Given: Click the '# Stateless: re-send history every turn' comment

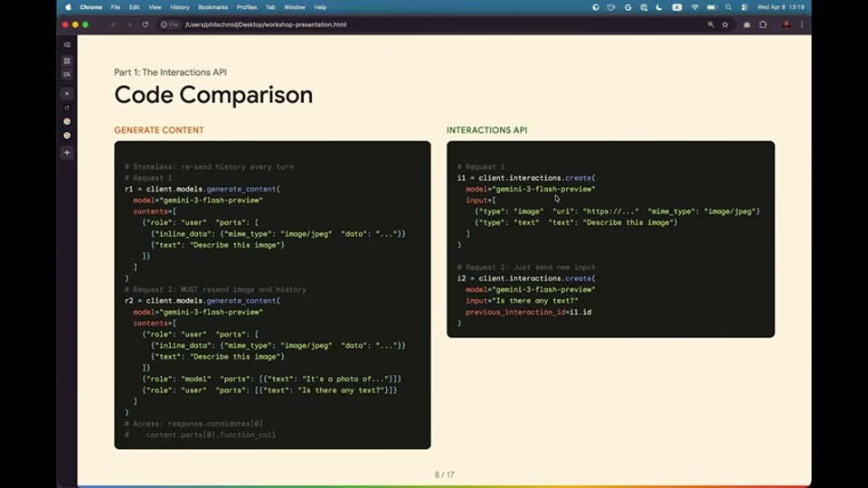Looking at the screenshot, I should click(209, 166).
